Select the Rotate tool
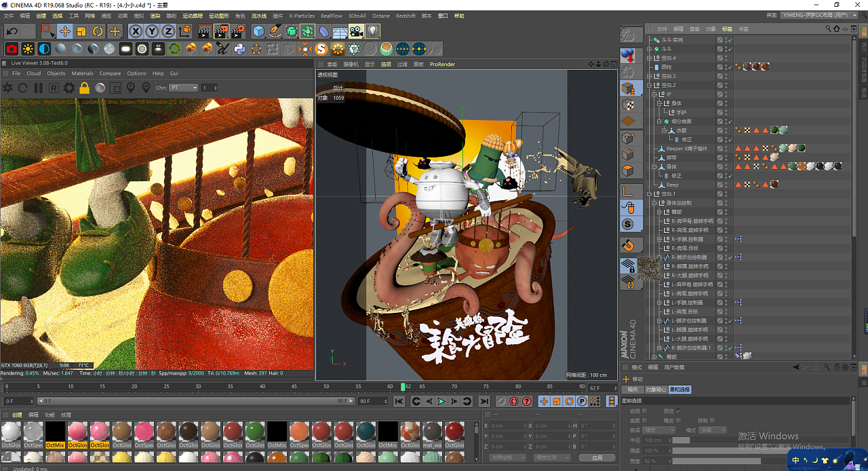 click(98, 31)
